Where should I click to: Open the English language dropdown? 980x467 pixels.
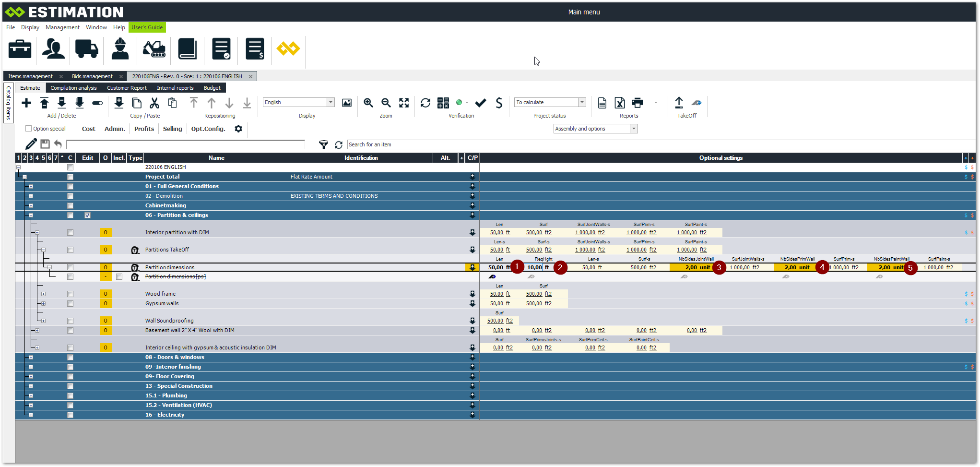tap(331, 102)
